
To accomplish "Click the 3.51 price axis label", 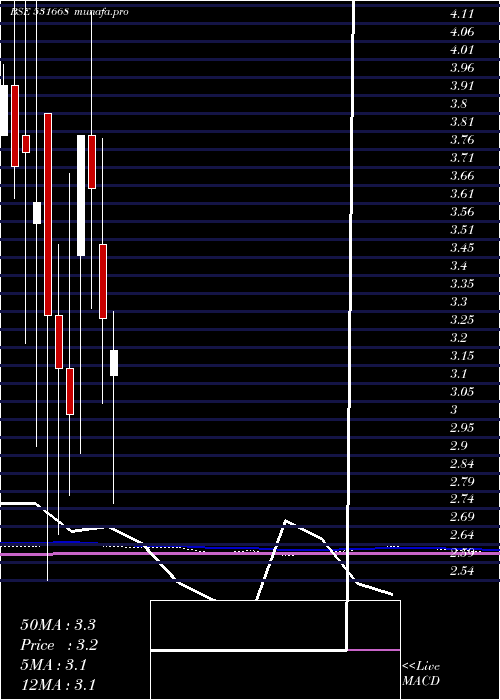I will tap(462, 230).
